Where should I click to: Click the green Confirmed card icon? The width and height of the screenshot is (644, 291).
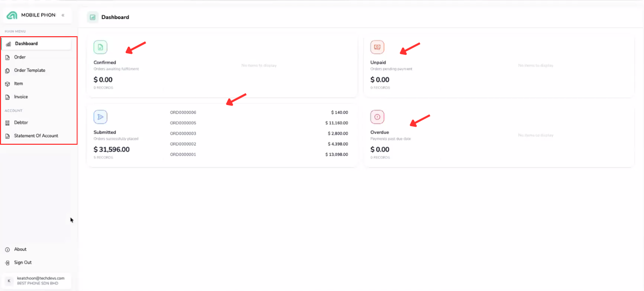100,47
